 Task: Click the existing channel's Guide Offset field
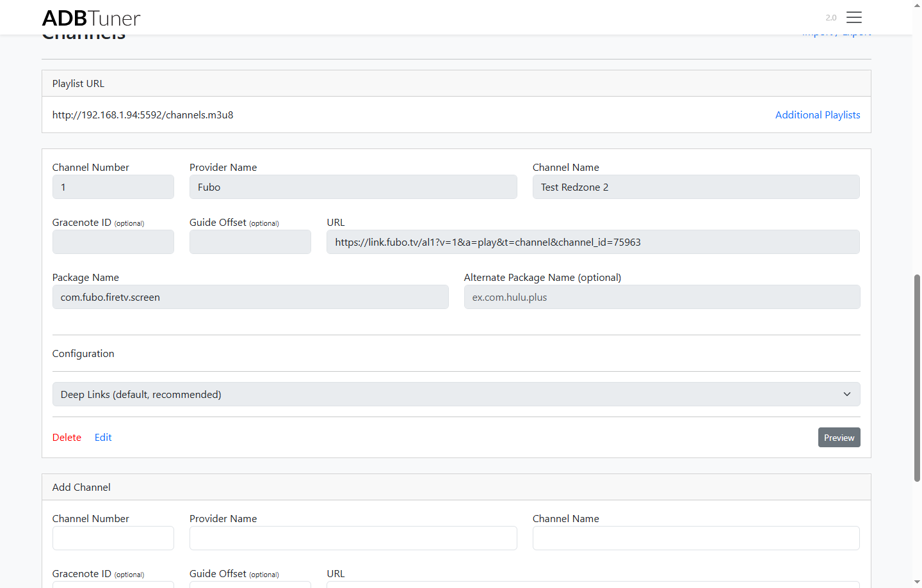(250, 242)
